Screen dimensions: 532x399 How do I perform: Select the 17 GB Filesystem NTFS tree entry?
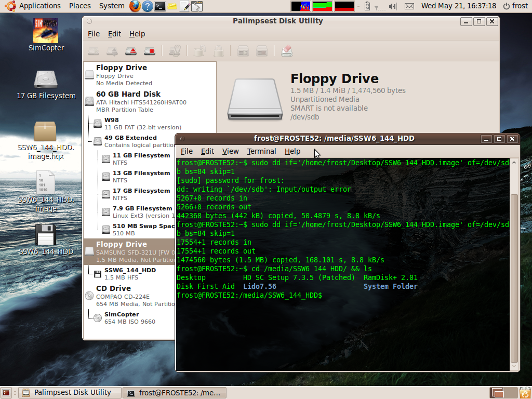coord(129,194)
